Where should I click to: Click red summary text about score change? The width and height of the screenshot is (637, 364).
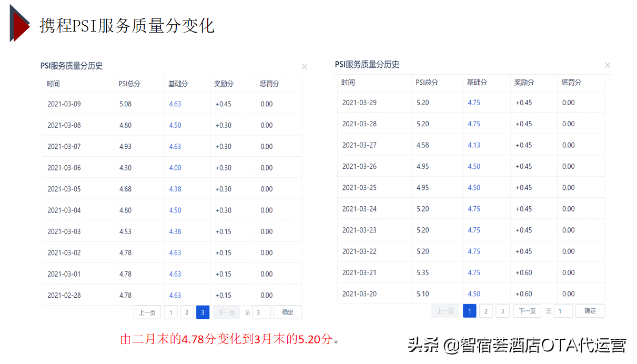click(x=230, y=339)
